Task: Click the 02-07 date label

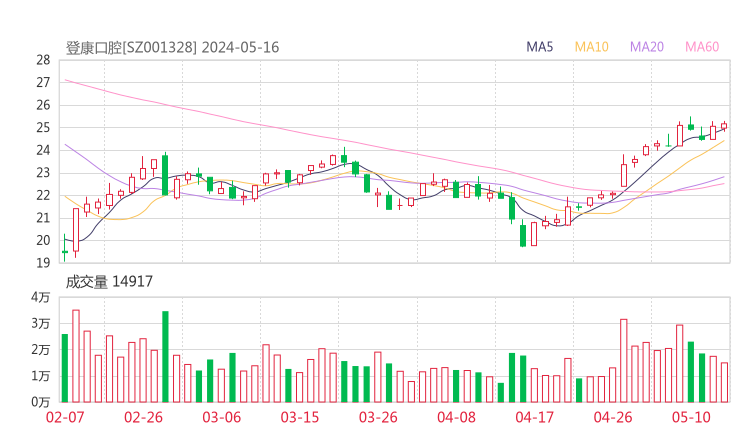Action: point(65,417)
